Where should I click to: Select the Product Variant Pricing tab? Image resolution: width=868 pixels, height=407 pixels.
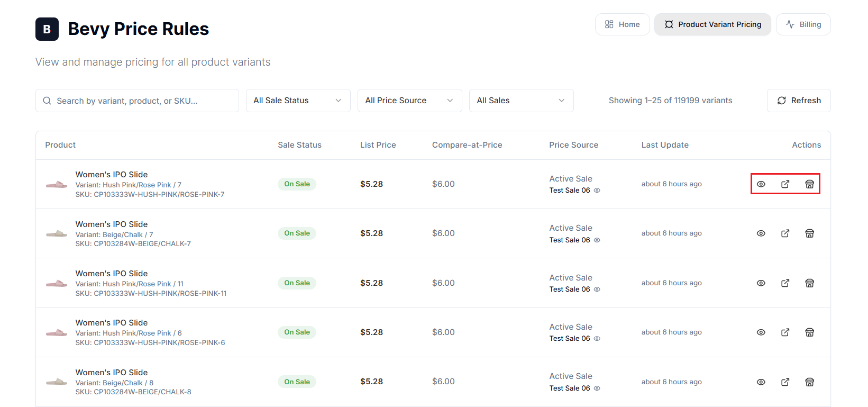click(x=713, y=24)
